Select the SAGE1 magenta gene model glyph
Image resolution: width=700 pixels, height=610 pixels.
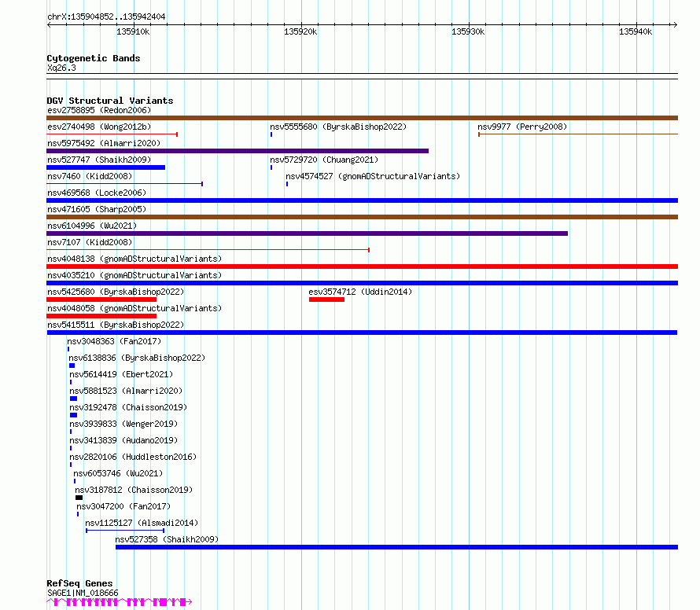[120, 602]
